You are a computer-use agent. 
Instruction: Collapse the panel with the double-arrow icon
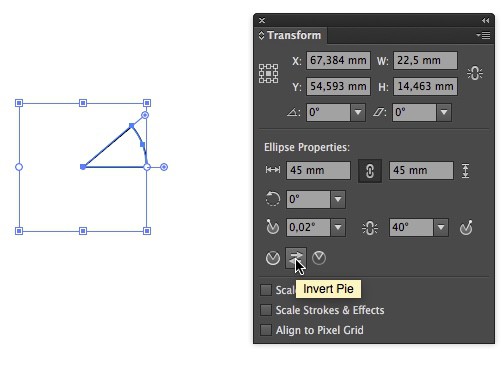click(485, 21)
